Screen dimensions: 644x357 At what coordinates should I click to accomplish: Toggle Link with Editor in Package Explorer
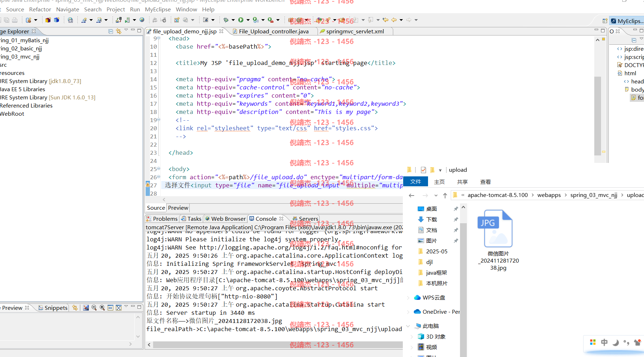(119, 31)
